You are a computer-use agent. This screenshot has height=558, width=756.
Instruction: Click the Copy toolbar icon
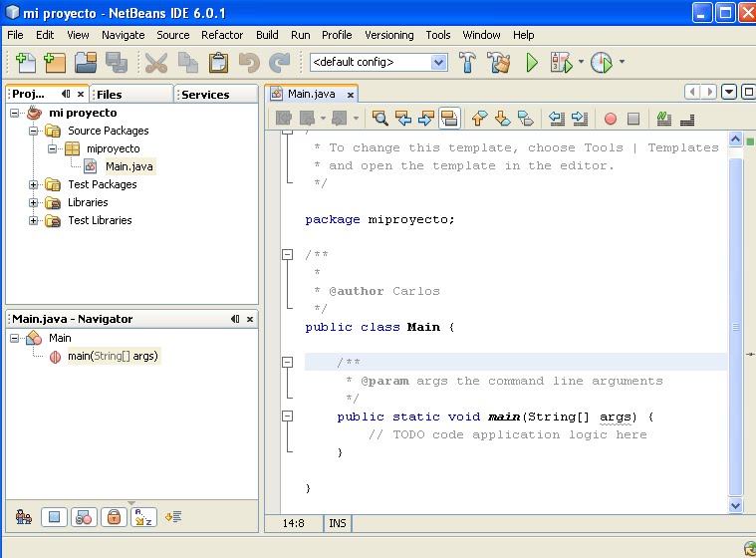(187, 63)
